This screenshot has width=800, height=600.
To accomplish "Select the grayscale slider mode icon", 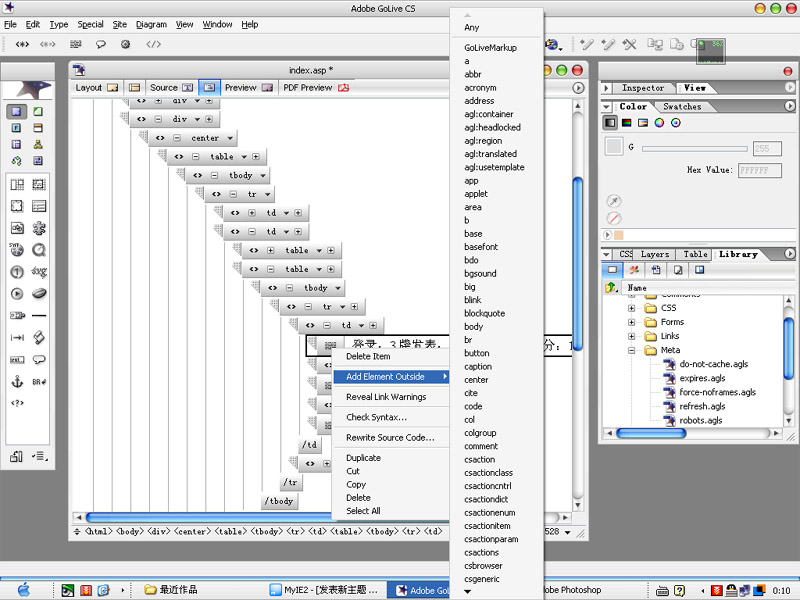I will [610, 123].
